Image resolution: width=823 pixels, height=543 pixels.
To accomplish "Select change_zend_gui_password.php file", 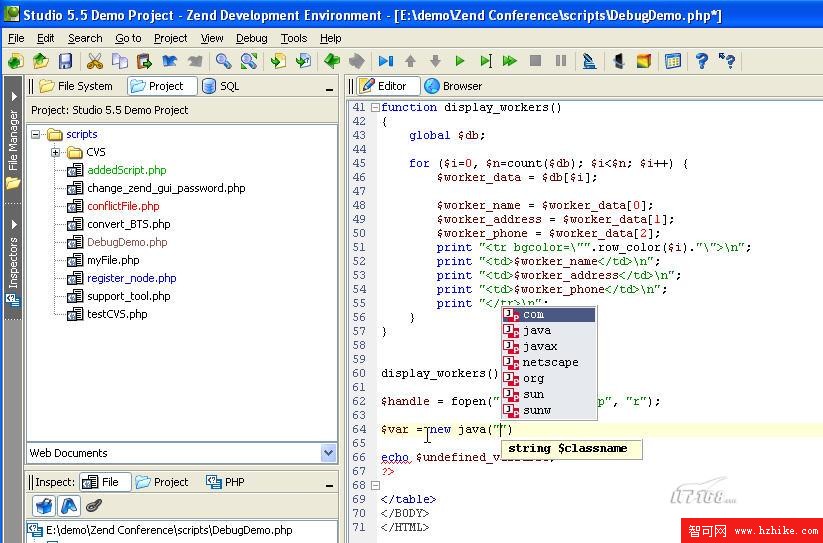I will [x=166, y=188].
